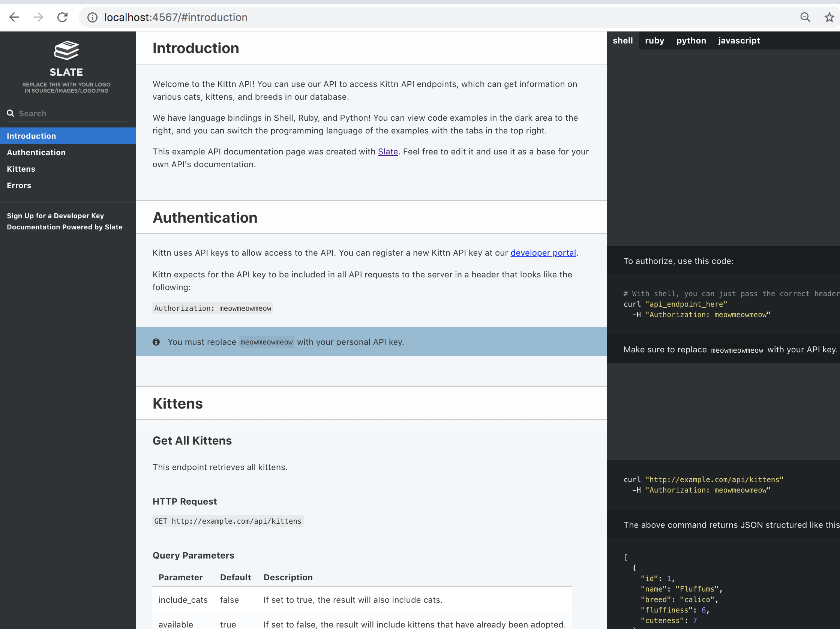This screenshot has height=629, width=840.
Task: Reload the page
Action: [62, 17]
